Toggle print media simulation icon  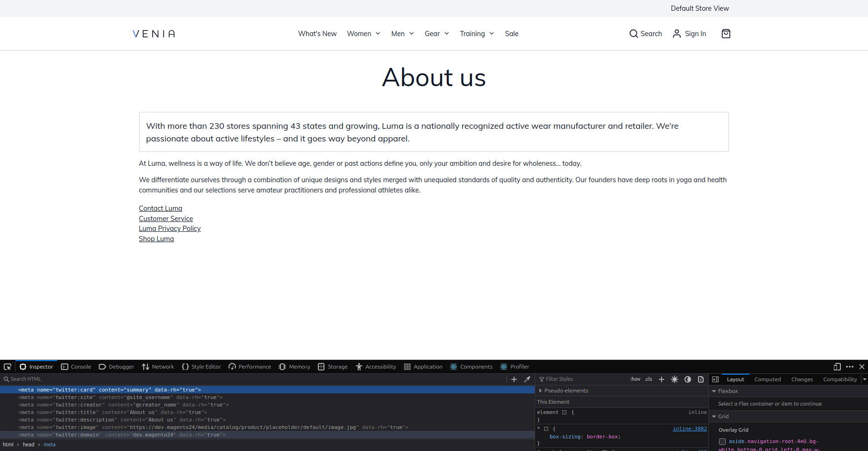click(x=701, y=379)
